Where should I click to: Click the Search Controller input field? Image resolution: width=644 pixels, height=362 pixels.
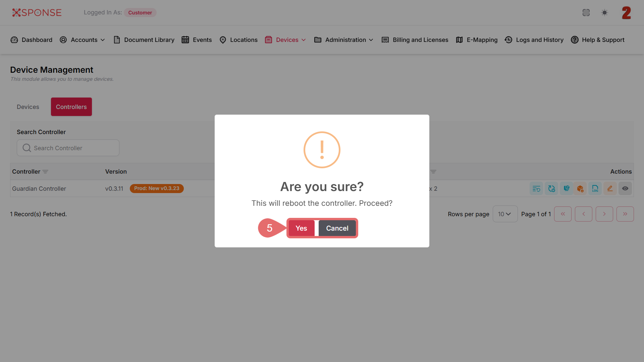pyautogui.click(x=68, y=148)
